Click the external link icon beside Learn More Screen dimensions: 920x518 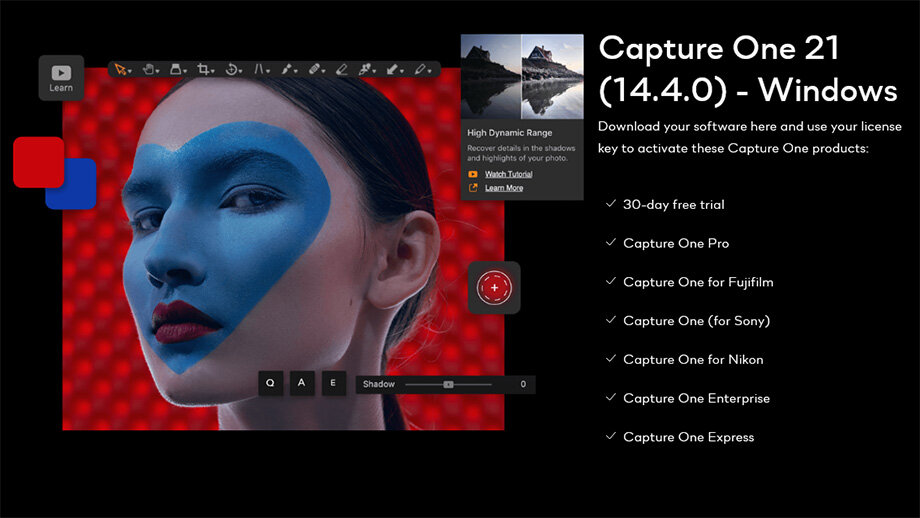(x=473, y=188)
